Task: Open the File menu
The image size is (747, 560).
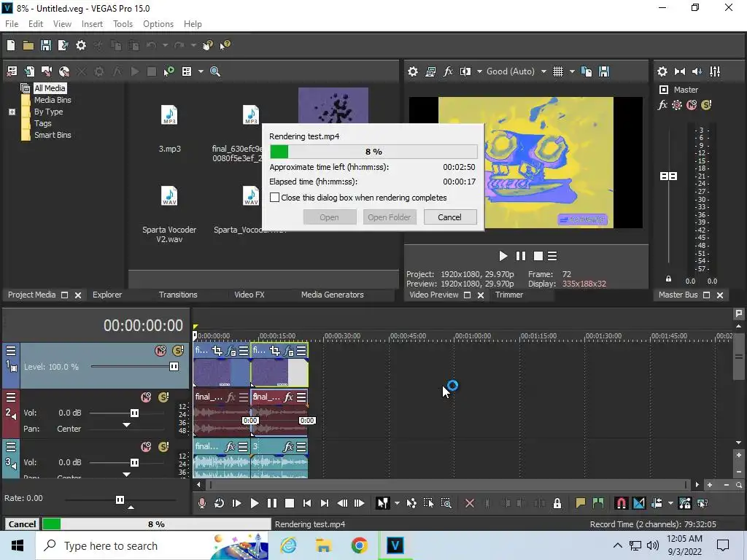Action: [12, 24]
